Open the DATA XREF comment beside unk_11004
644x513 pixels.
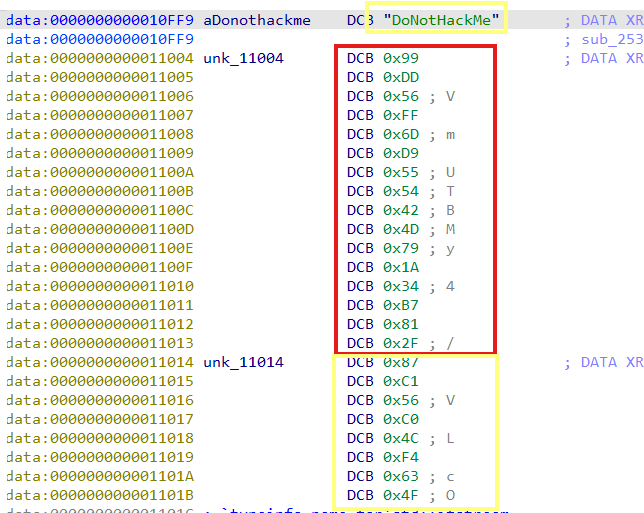tap(604, 58)
